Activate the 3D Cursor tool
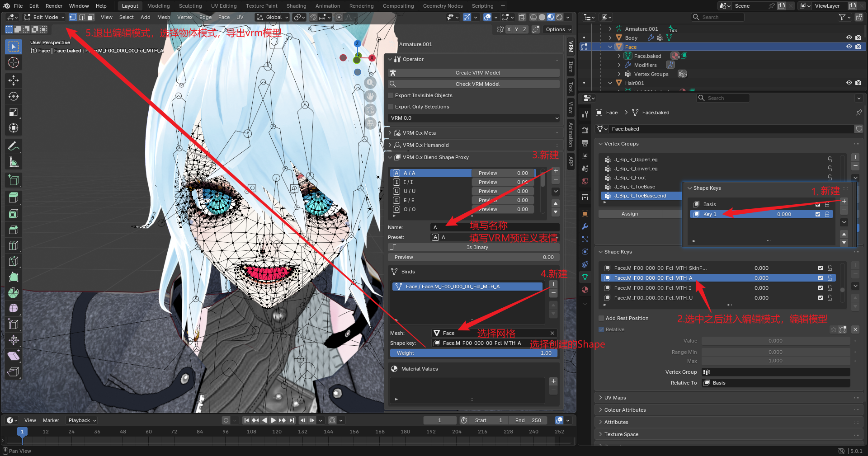Screen dimensions: 868x456 pyautogui.click(x=14, y=62)
